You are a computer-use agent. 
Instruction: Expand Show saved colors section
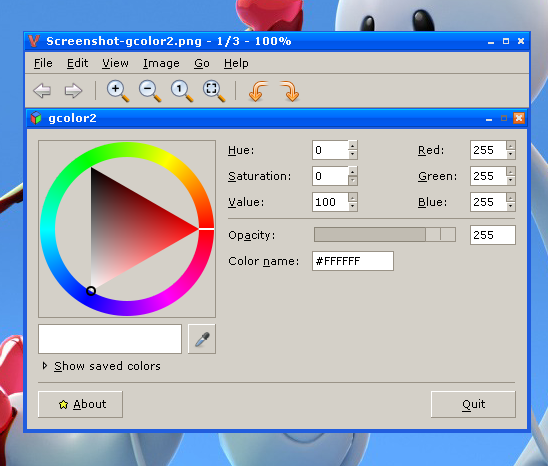pos(101,366)
